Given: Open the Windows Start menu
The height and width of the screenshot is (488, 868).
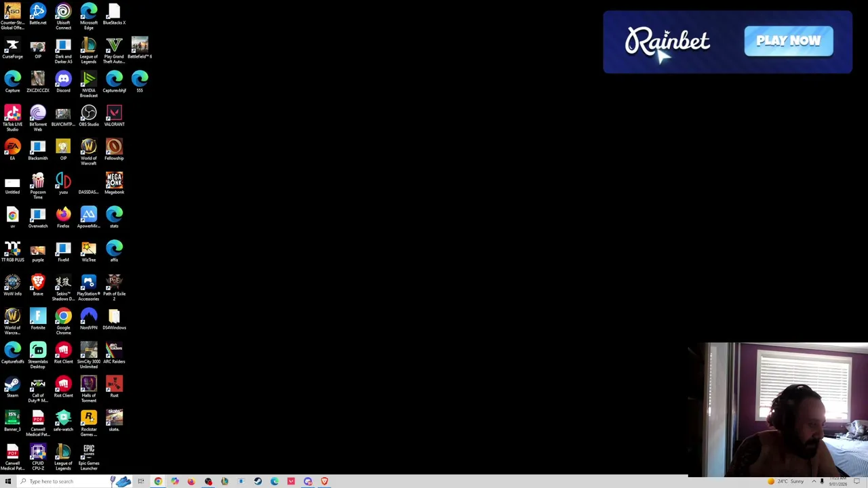Looking at the screenshot, I should click(x=7, y=481).
